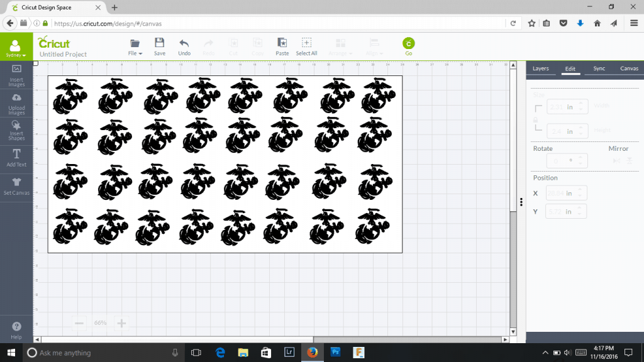The image size is (644, 362).
Task: Open the Insert Images panel
Action: click(16, 75)
